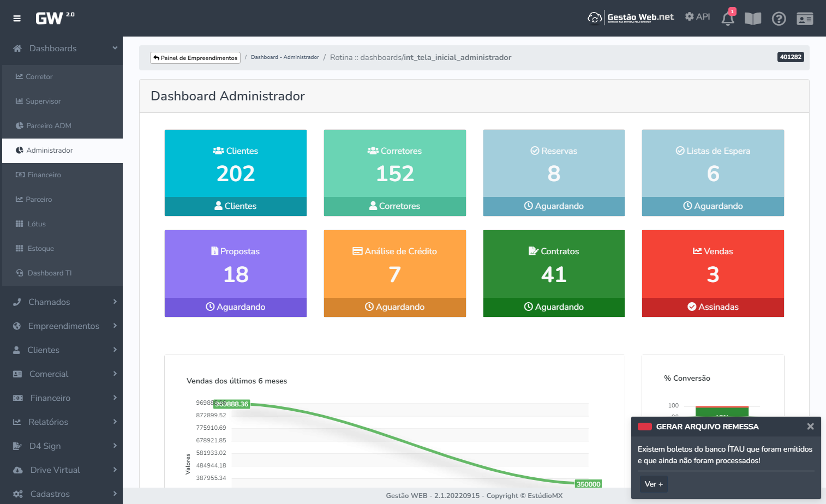Open the book documentation icon
The width and height of the screenshot is (826, 504).
753,19
